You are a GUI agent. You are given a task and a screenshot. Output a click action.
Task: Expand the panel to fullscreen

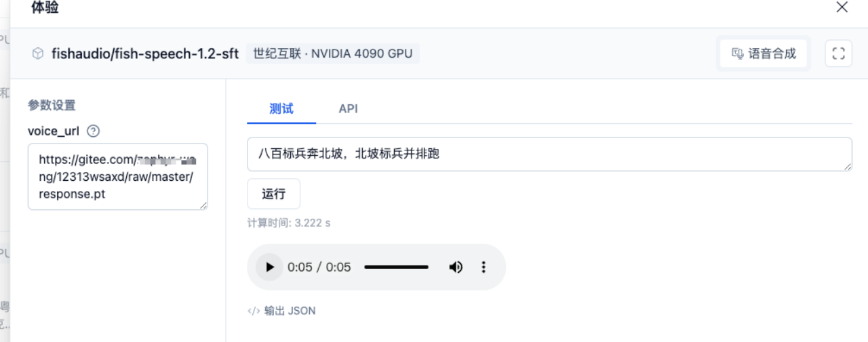pos(838,54)
